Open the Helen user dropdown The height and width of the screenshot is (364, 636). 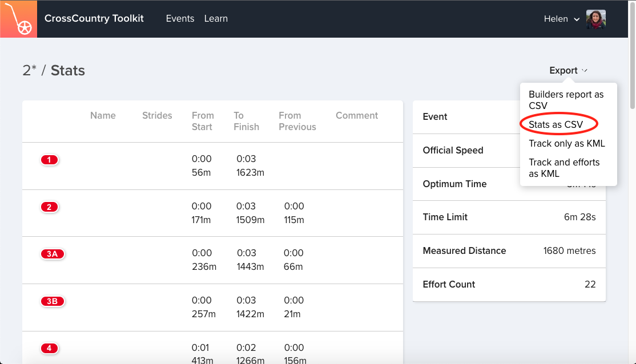(x=562, y=19)
